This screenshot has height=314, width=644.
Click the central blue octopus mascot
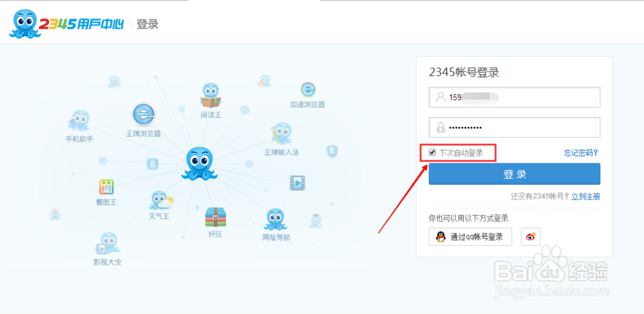[199, 163]
